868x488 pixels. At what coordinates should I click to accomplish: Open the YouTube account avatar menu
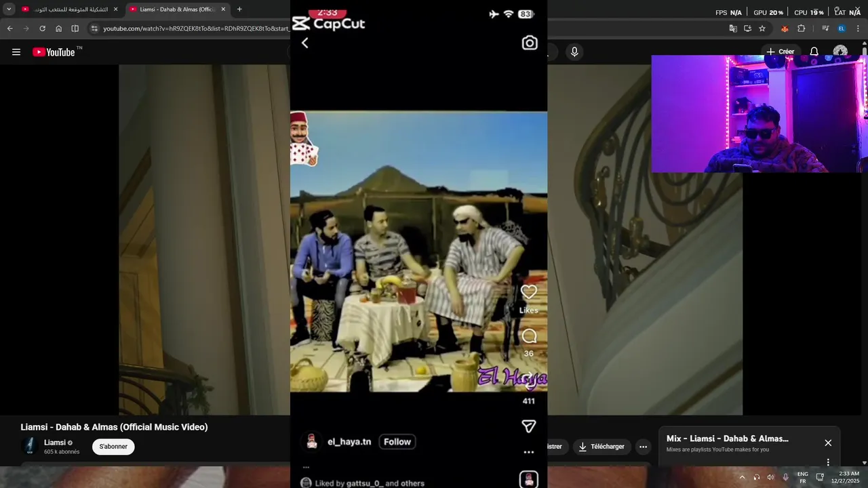point(840,52)
